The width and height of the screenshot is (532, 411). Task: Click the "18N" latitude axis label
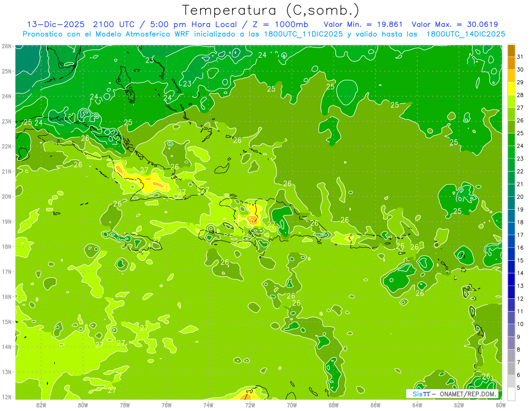tap(7, 247)
